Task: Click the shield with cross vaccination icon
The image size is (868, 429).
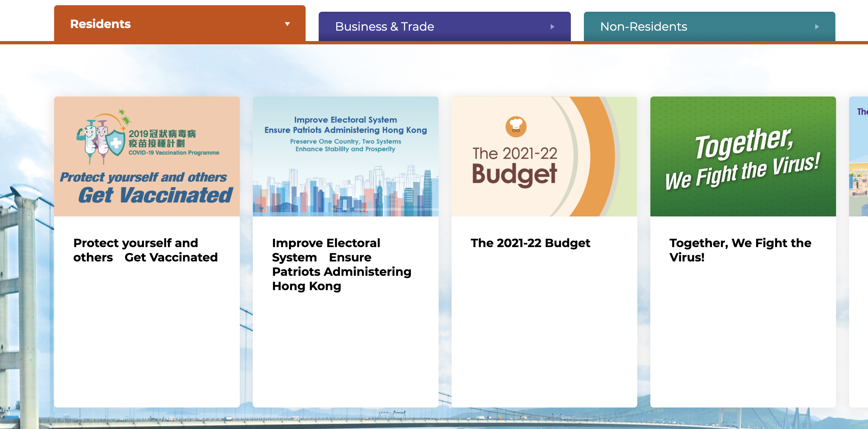Action: pyautogui.click(x=116, y=143)
